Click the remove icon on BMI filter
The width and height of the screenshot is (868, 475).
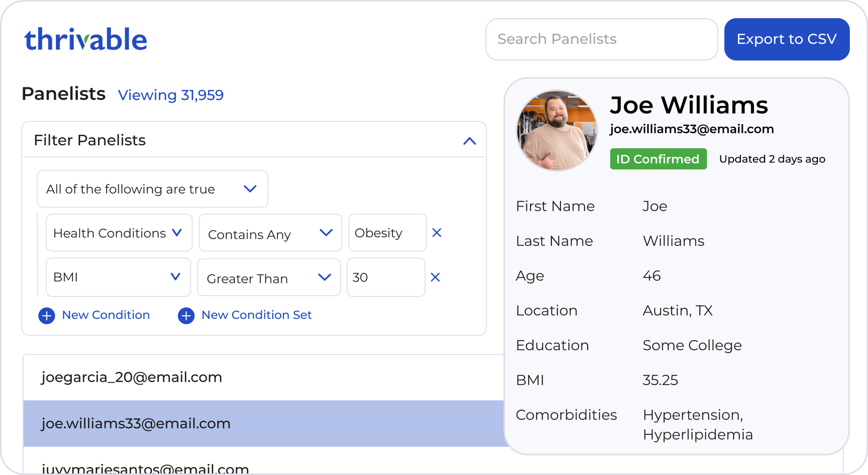click(x=434, y=277)
